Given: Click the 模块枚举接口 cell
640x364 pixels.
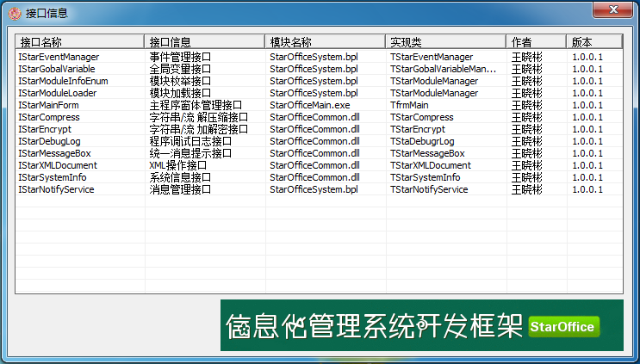Looking at the screenshot, I should coord(180,81).
